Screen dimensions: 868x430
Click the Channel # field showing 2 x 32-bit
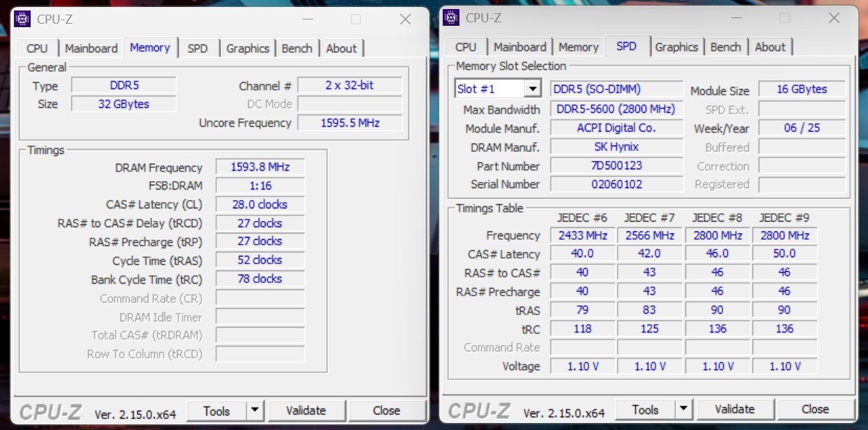pos(349,85)
